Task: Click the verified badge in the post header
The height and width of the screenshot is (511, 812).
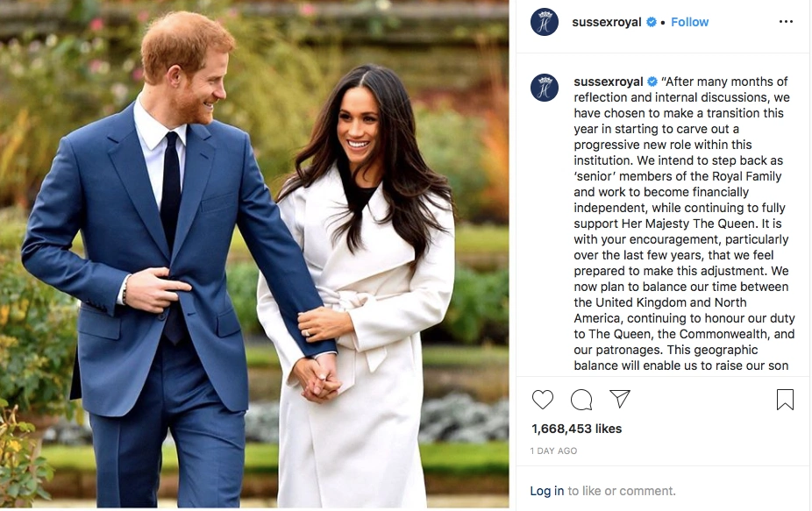Action: (x=652, y=22)
